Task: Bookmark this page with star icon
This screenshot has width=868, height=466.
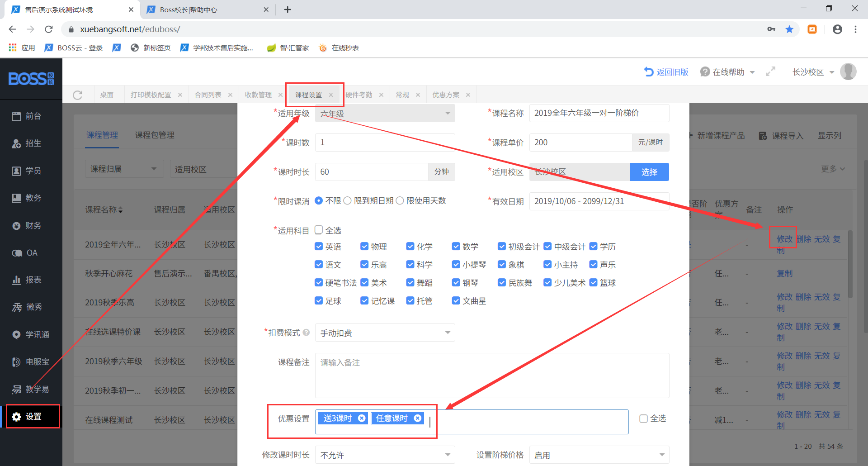Action: click(789, 29)
